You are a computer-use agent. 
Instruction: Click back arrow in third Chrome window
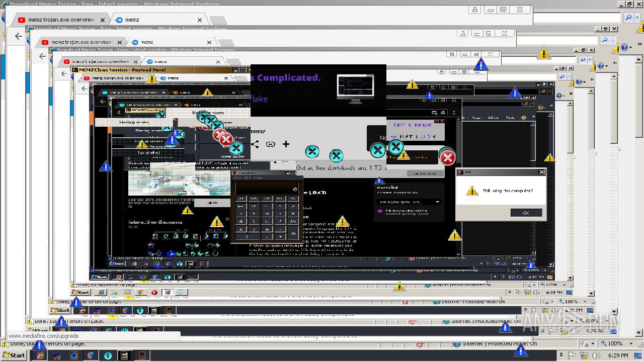[x=63, y=73]
